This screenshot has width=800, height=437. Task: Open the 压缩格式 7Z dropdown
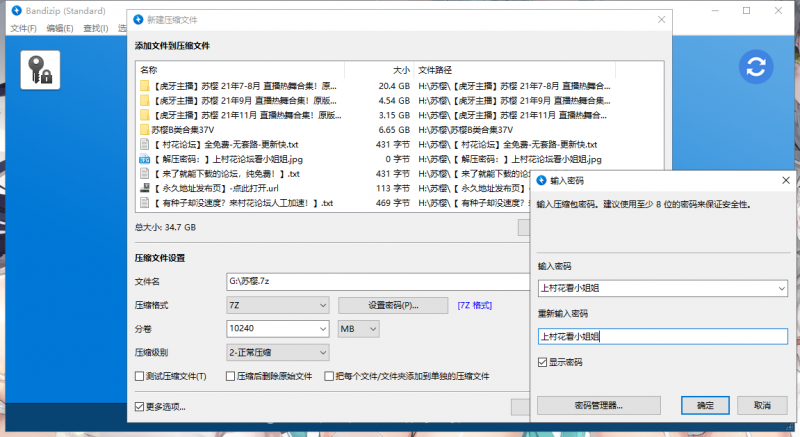pos(278,305)
